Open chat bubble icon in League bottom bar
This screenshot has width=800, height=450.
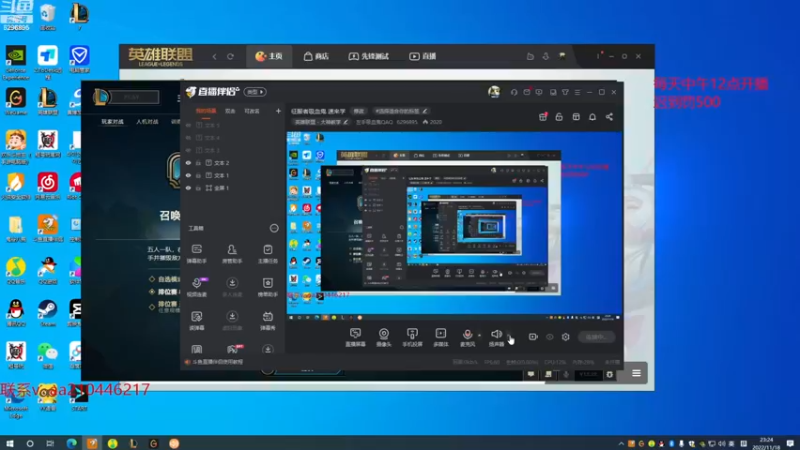point(531,374)
